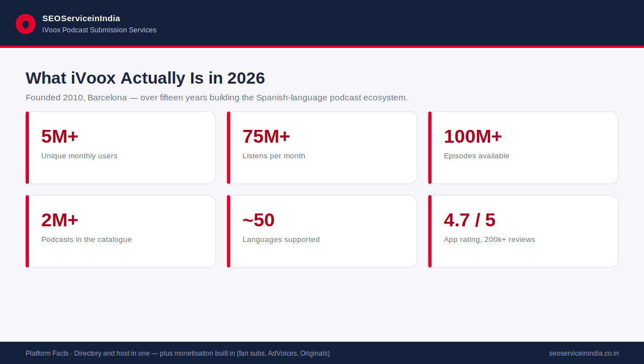
Task: Click the Podcasts in the catalogue label
Action: [x=87, y=240]
